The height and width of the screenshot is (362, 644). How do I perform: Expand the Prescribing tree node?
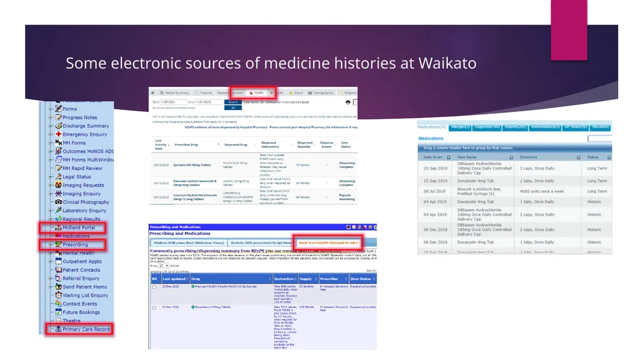coord(50,244)
